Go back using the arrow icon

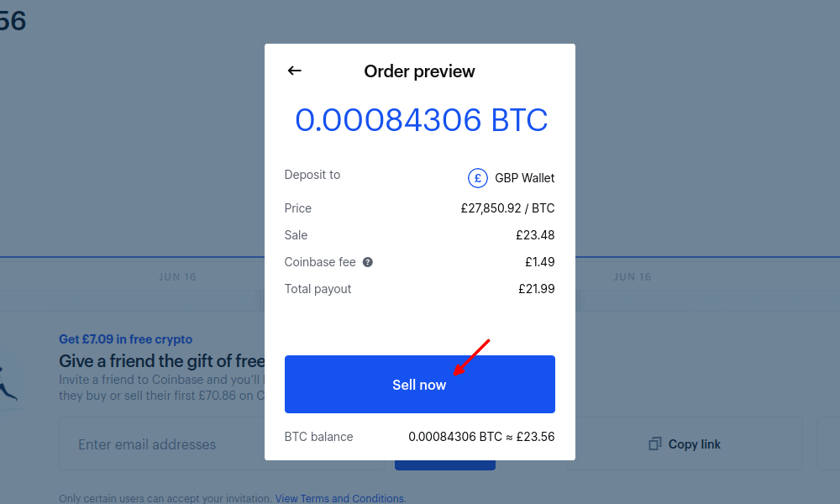tap(294, 71)
